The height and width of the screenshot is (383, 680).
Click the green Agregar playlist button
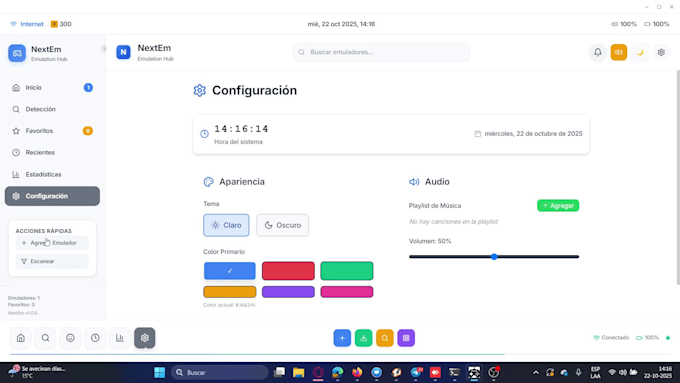558,206
